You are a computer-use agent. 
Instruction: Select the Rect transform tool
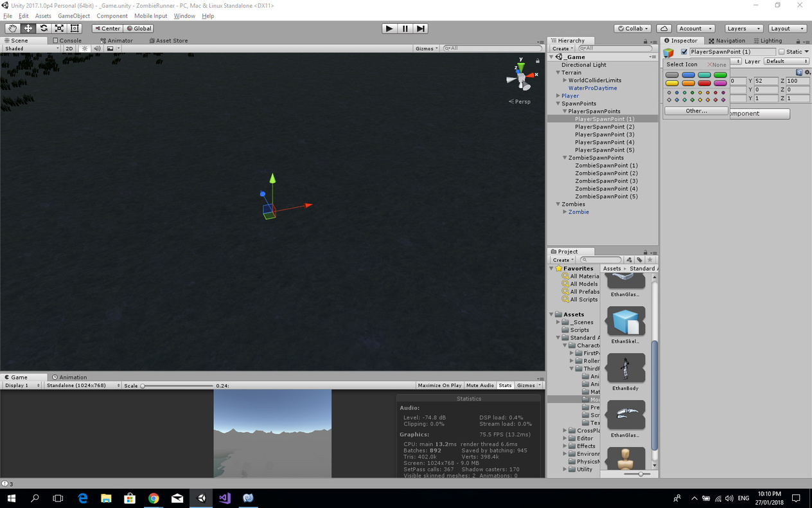coord(75,28)
